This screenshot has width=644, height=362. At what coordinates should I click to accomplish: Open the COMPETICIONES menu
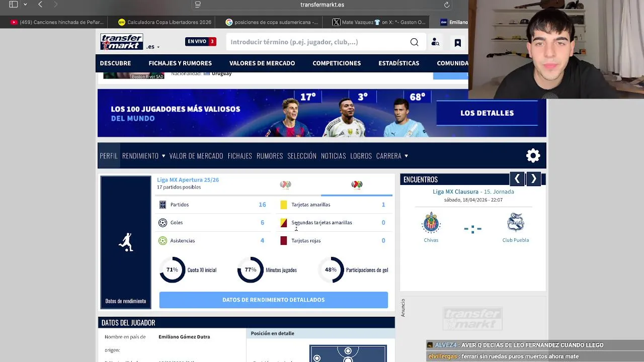[x=337, y=63]
